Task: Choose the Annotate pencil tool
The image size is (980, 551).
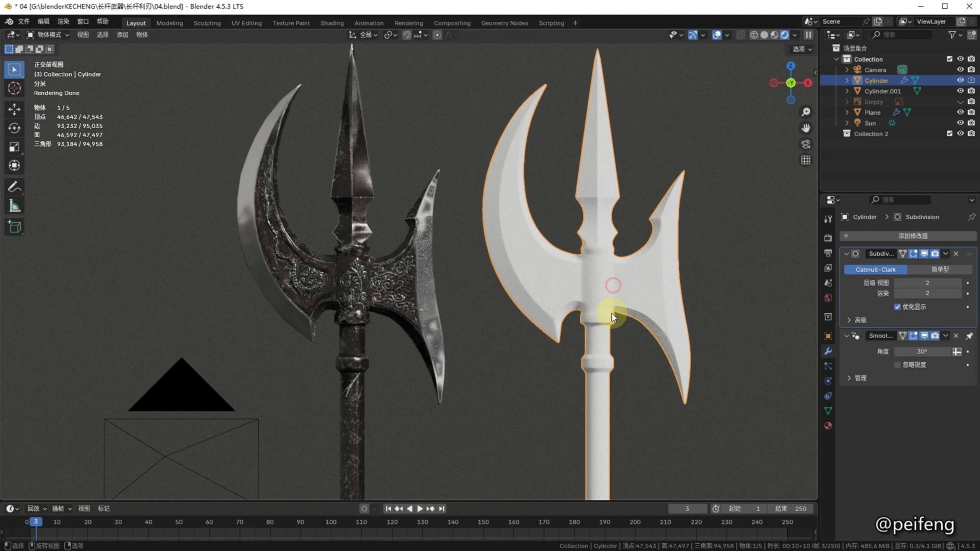Action: [x=14, y=187]
